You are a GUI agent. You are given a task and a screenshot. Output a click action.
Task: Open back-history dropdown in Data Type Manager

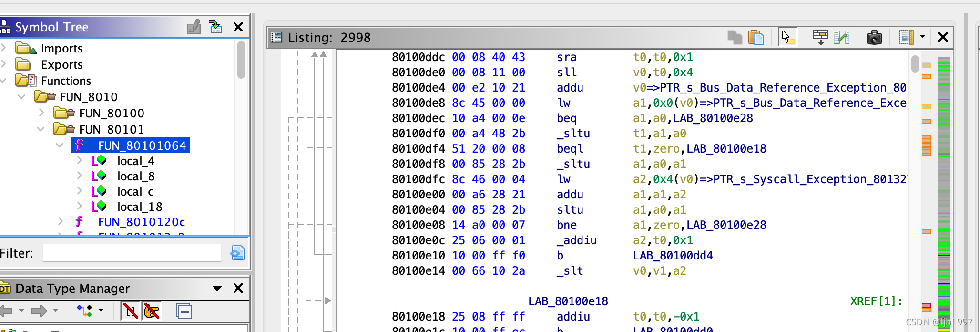[x=21, y=311]
